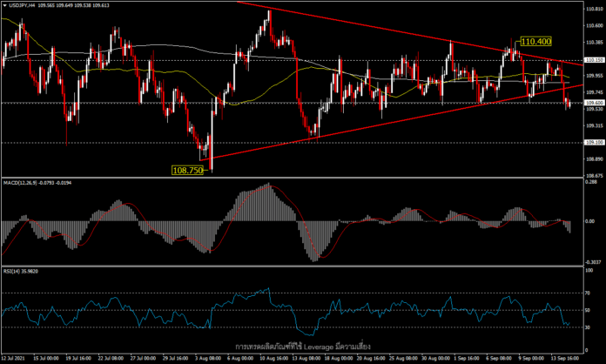
Task: Click the 110.600 value on the price axis
Action: [x=595, y=25]
